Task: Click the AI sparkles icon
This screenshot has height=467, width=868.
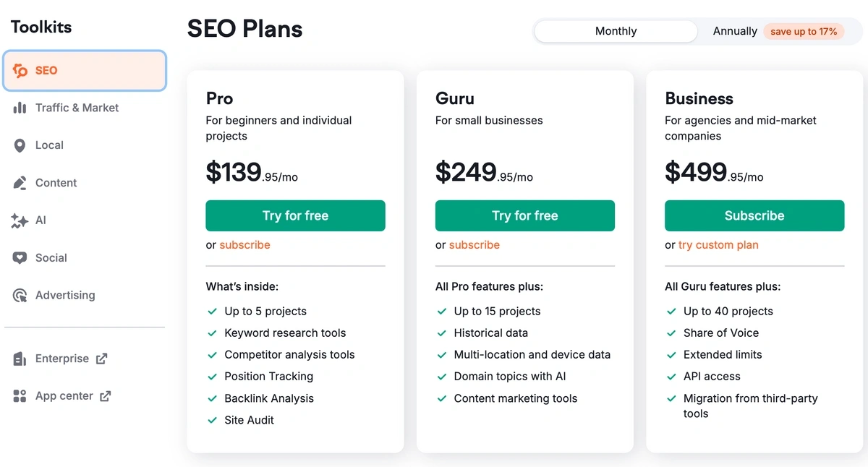Action: point(20,220)
